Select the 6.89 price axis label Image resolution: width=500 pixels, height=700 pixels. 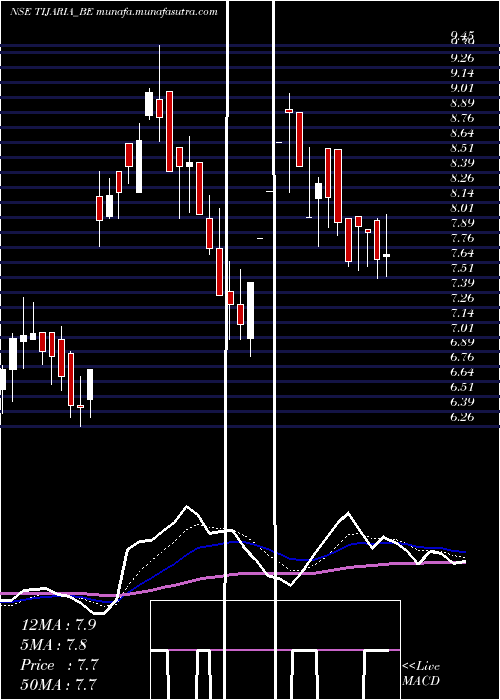point(462,342)
